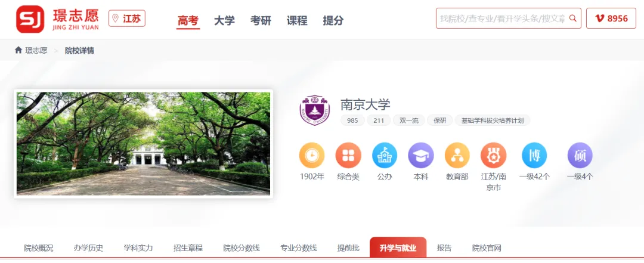Click the 双一流 tag
This screenshot has height=263, width=644.
409,121
